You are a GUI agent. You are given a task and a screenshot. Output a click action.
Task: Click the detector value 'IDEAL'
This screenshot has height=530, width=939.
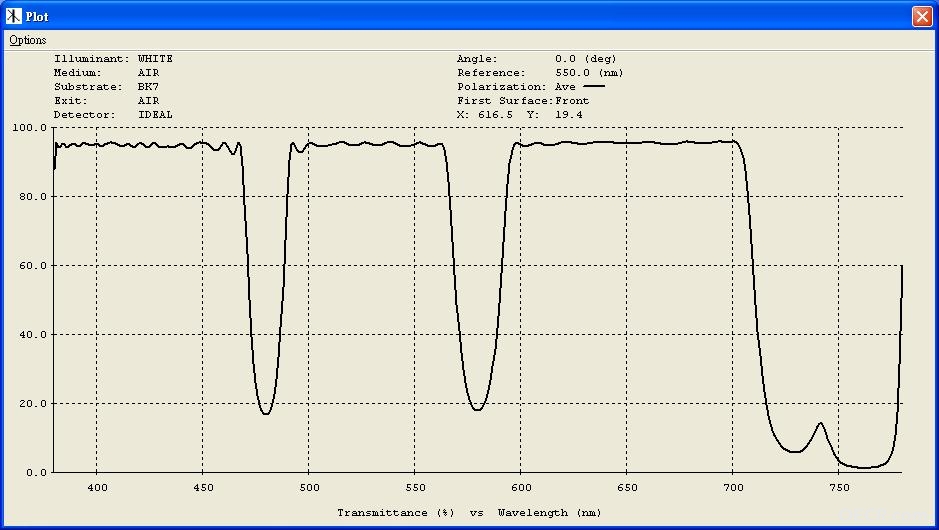(x=155, y=114)
